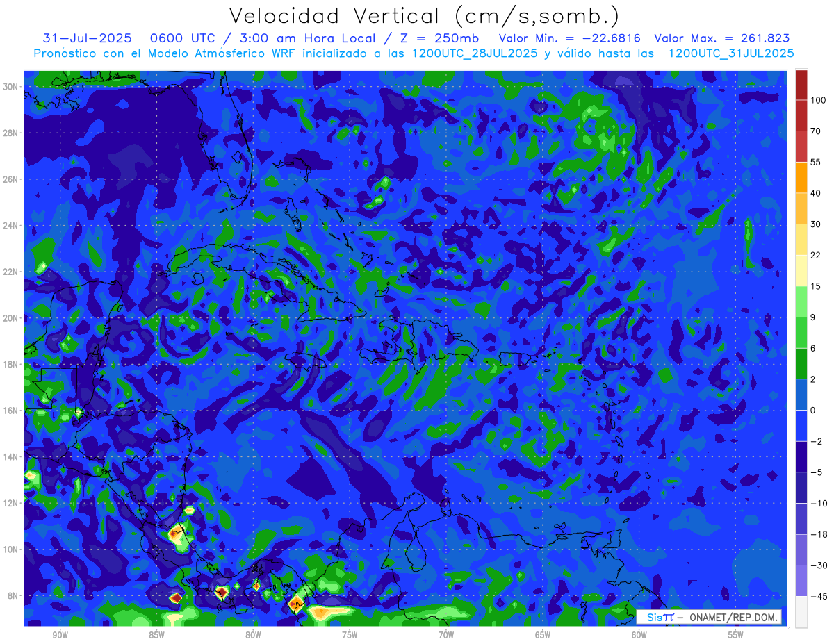Click the color bar value "-45"

(818, 596)
